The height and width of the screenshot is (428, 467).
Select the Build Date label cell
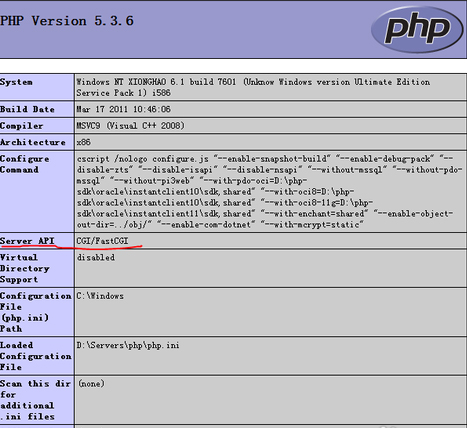coord(37,109)
